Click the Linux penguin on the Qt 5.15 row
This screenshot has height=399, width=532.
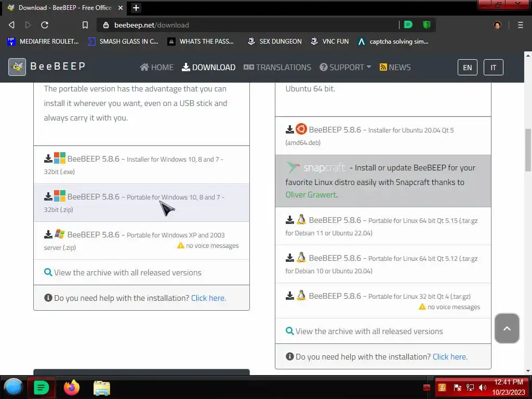[301, 220]
